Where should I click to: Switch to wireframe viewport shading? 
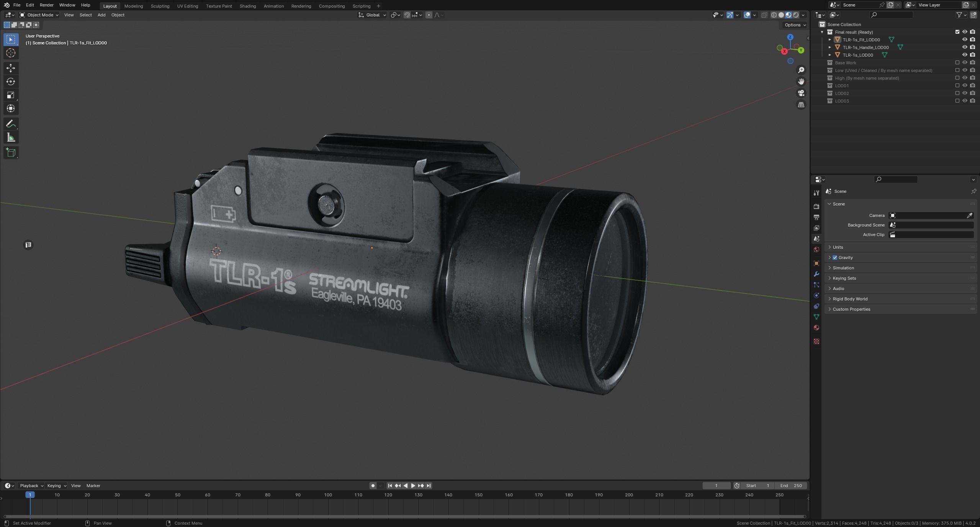coord(774,15)
